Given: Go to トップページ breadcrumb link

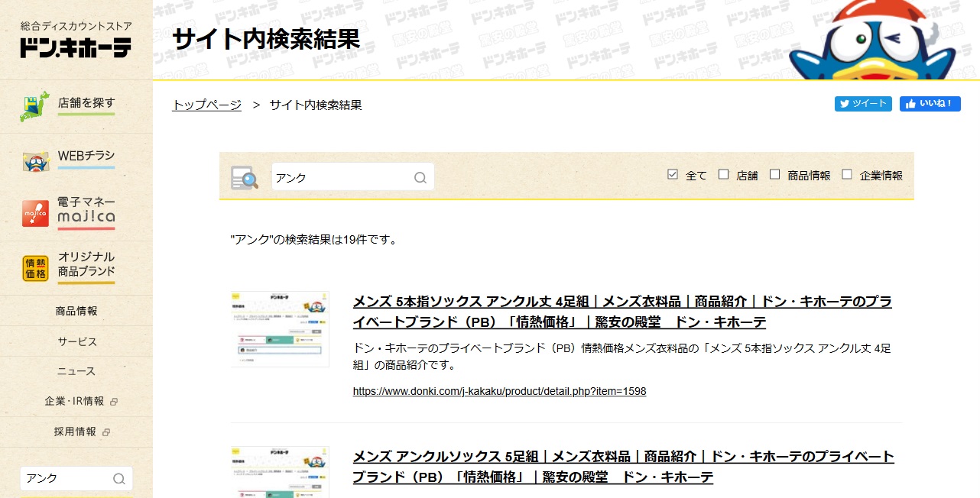Looking at the screenshot, I should [x=207, y=105].
